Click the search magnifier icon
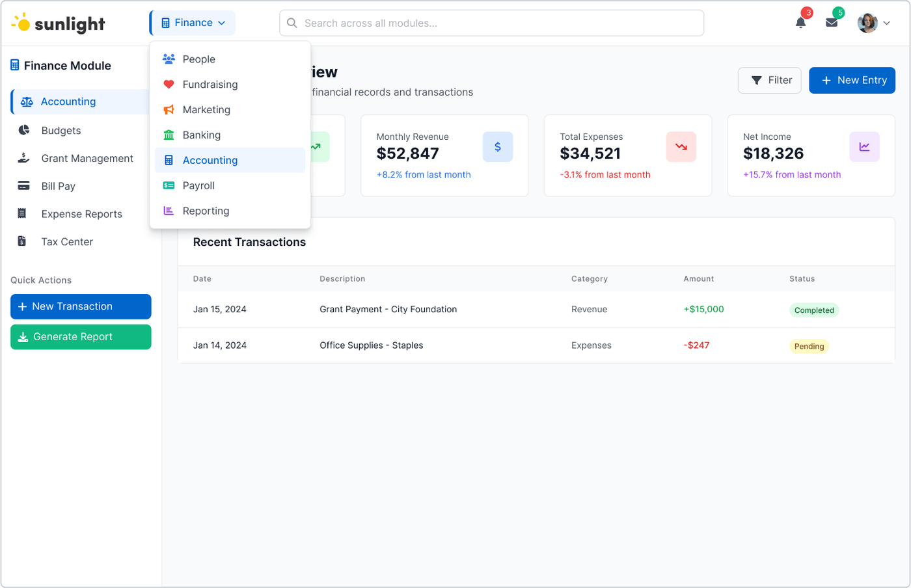Screen dimensions: 911x588 [x=291, y=23]
